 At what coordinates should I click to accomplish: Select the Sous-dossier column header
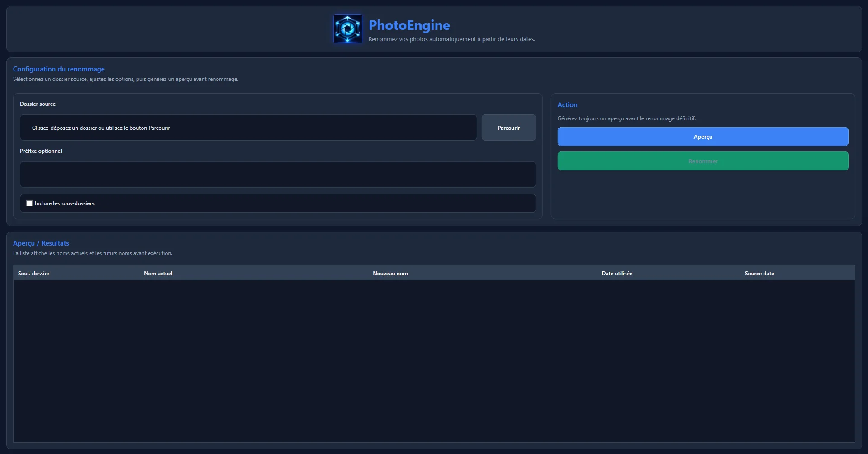(34, 274)
